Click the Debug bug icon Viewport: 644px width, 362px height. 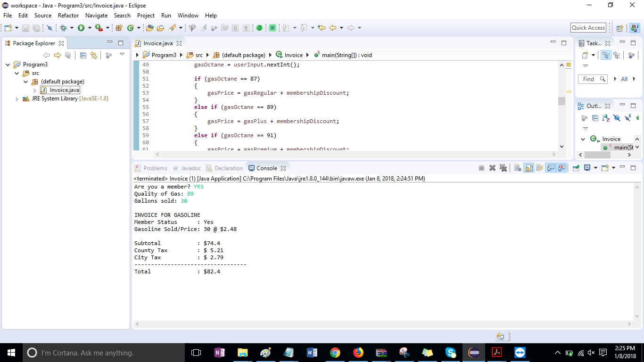pyautogui.click(x=64, y=28)
